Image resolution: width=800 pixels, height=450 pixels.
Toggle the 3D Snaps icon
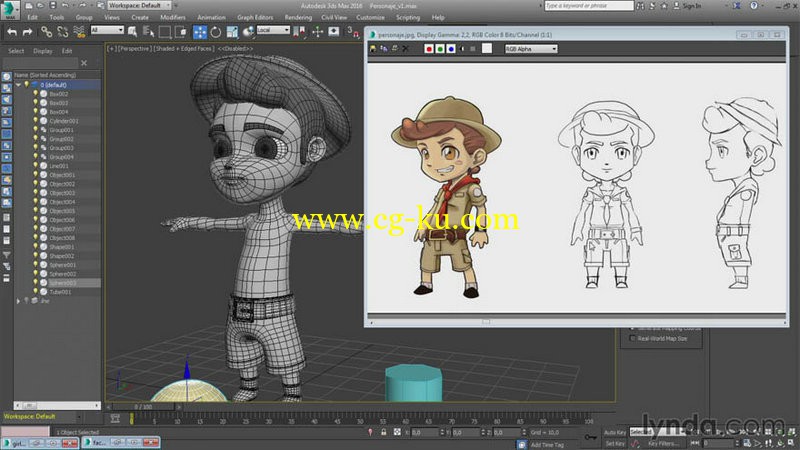353,32
